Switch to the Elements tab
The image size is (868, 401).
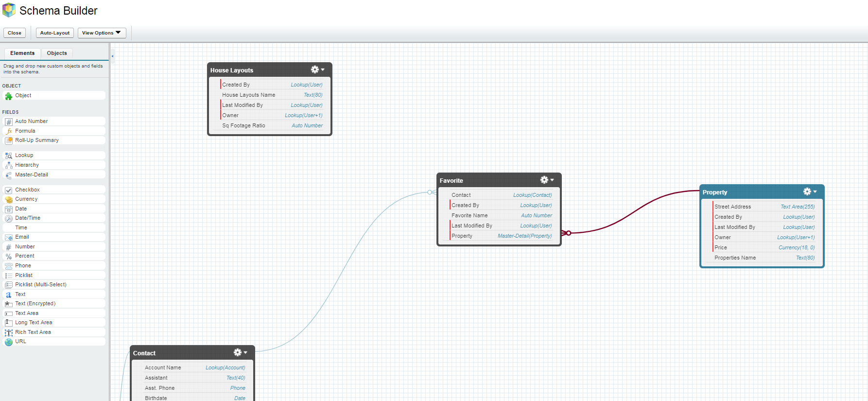point(22,53)
